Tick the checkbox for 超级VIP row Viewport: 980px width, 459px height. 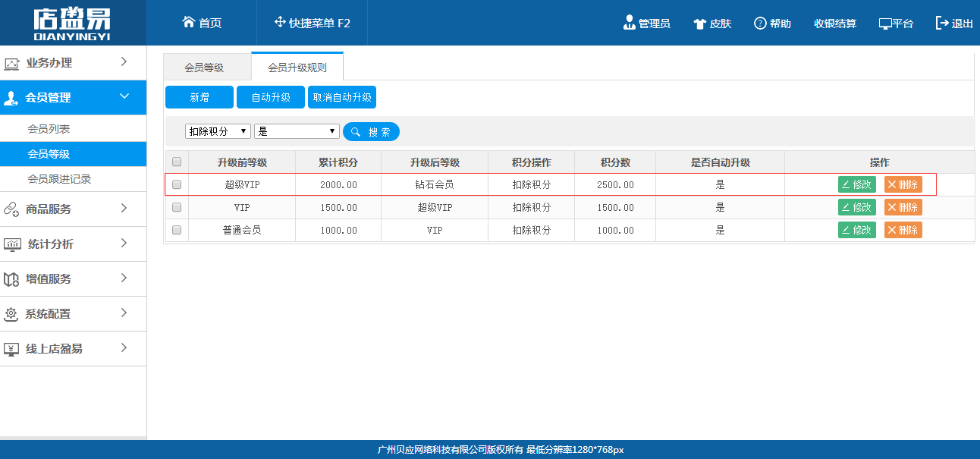(x=177, y=184)
